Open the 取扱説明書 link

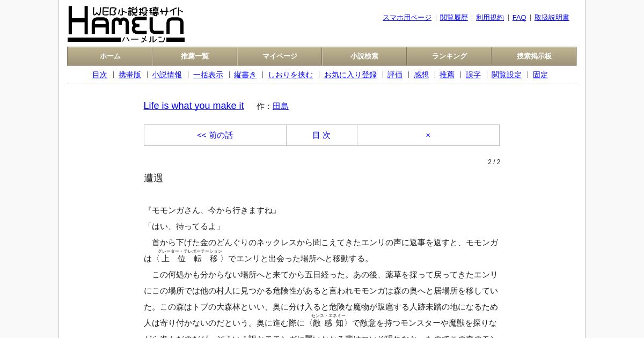(552, 18)
